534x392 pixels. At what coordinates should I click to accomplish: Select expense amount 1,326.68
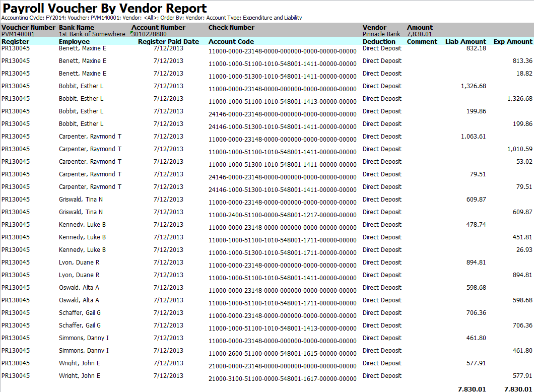(520, 98)
